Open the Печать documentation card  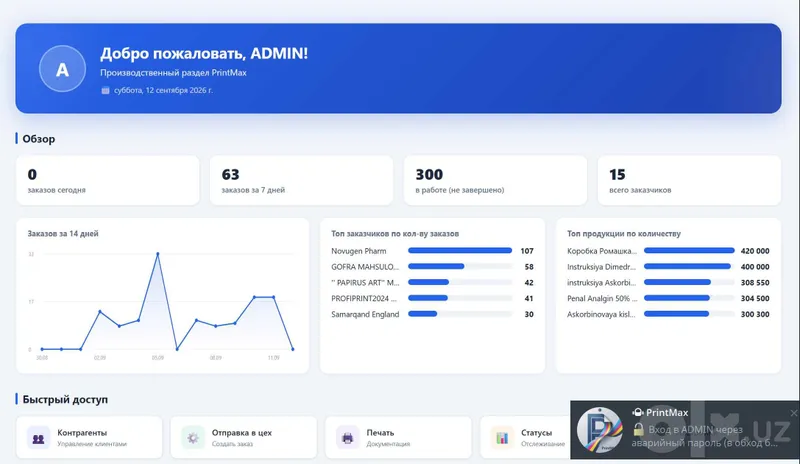pyautogui.click(x=398, y=437)
